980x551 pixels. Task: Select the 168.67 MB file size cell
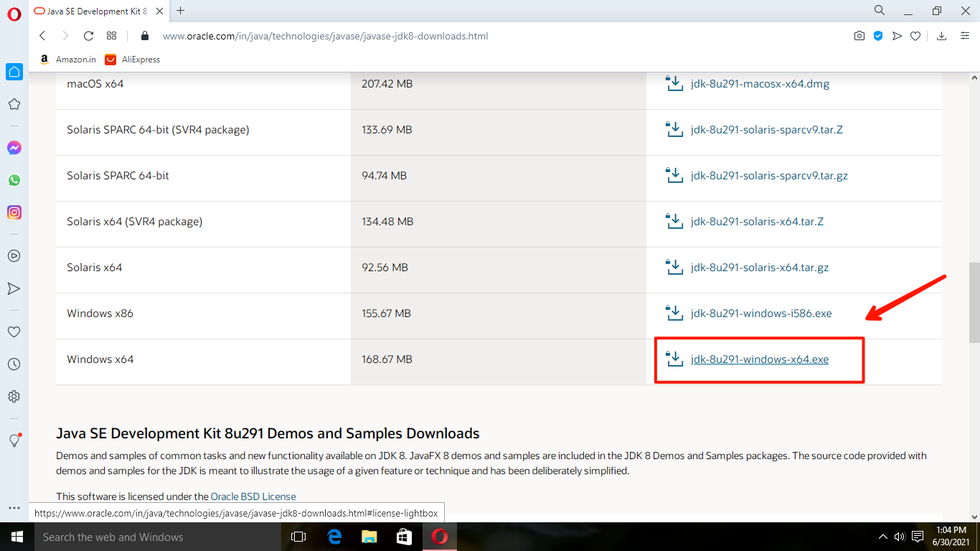(x=387, y=359)
